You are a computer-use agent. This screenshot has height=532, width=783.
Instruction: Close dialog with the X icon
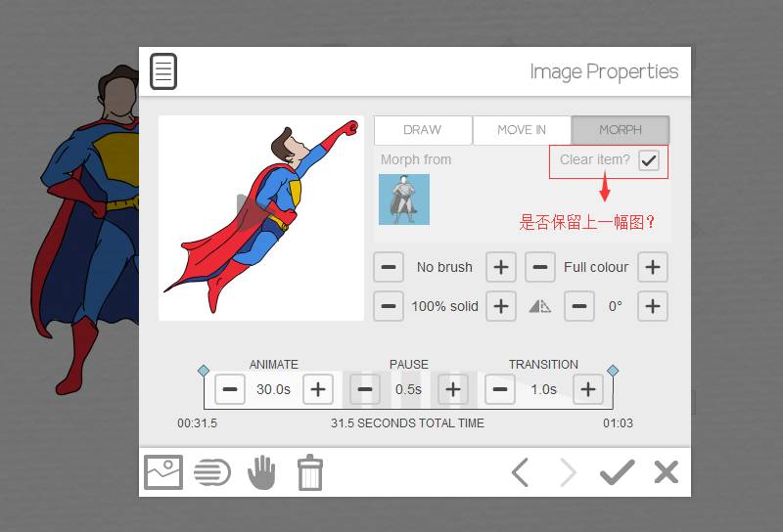pos(667,472)
